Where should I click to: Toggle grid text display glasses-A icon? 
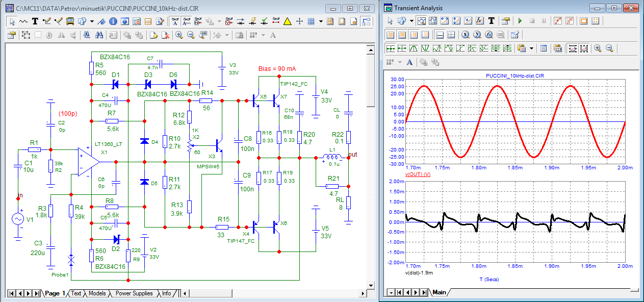175,21
